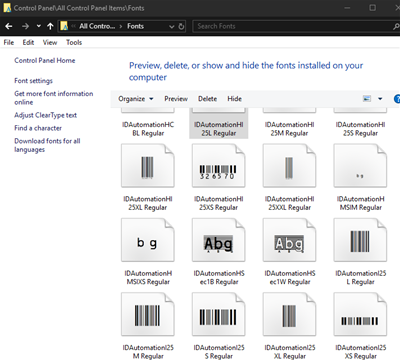Go forward using the forward arrow

(25, 26)
